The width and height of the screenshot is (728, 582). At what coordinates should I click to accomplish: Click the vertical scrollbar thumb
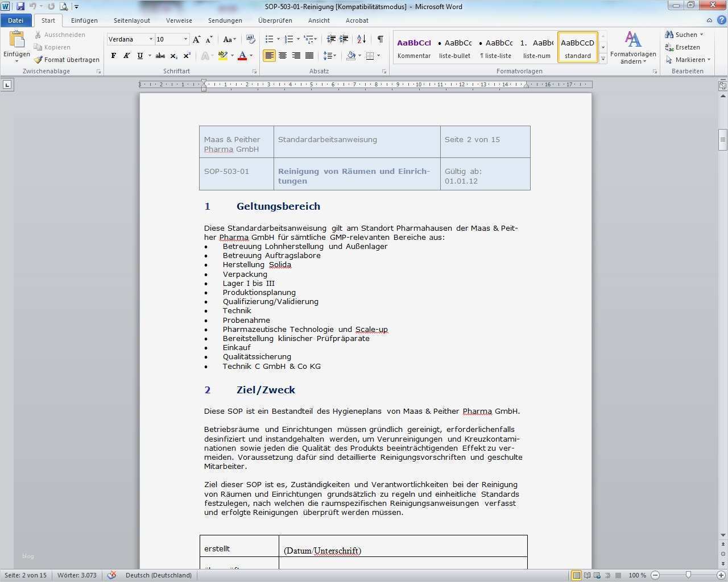click(723, 140)
